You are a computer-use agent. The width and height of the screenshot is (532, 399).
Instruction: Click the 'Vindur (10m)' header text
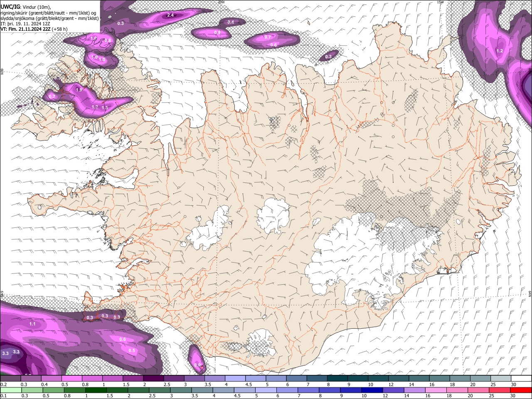[x=36, y=7]
